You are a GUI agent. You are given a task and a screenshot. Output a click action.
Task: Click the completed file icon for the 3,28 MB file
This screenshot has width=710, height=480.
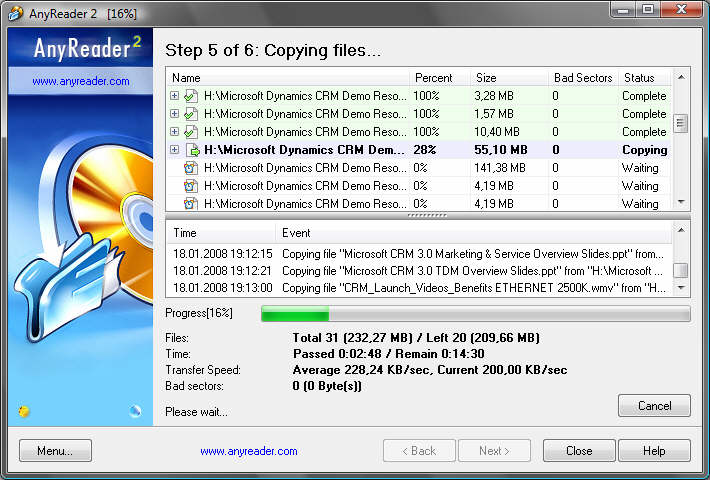(x=190, y=96)
